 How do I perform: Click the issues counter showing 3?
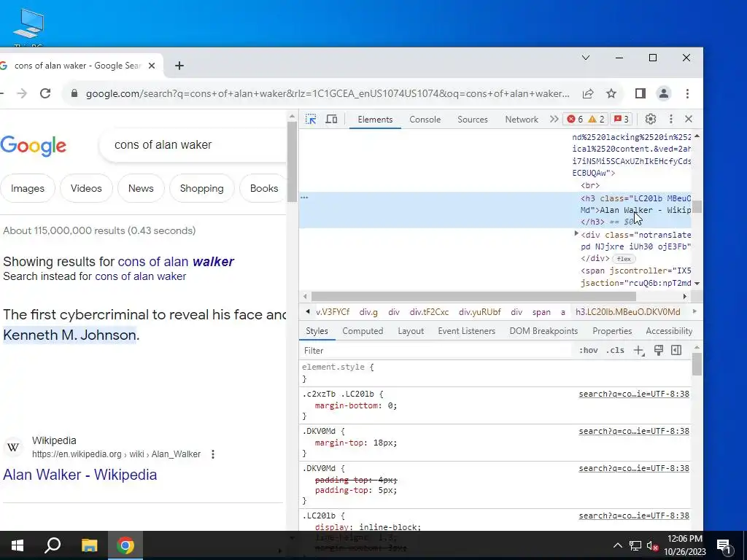(622, 119)
